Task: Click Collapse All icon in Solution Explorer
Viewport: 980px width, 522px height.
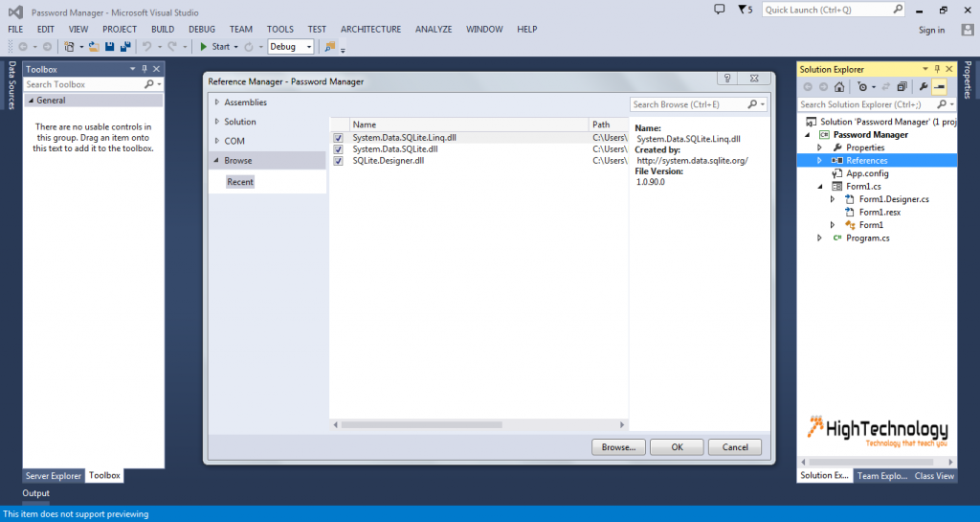Action: click(x=902, y=87)
